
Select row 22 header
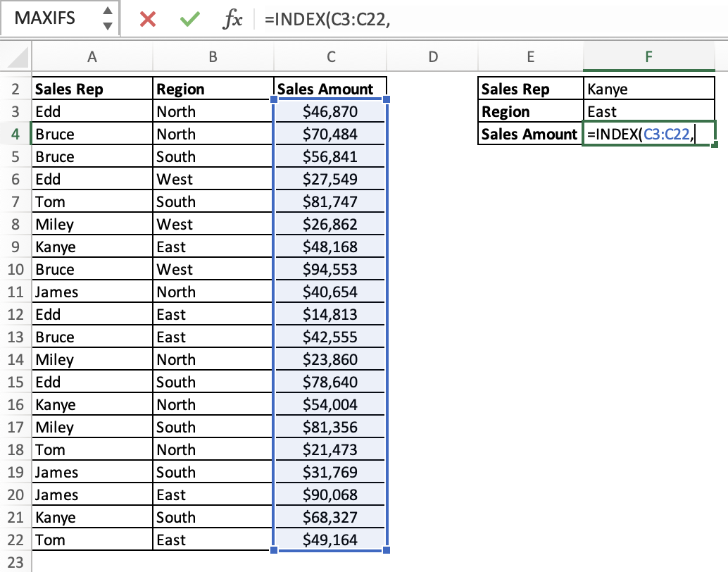pos(15,540)
